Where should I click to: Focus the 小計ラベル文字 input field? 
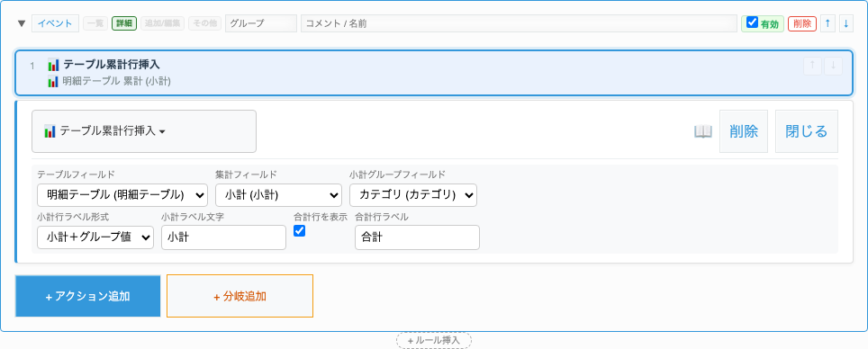223,237
